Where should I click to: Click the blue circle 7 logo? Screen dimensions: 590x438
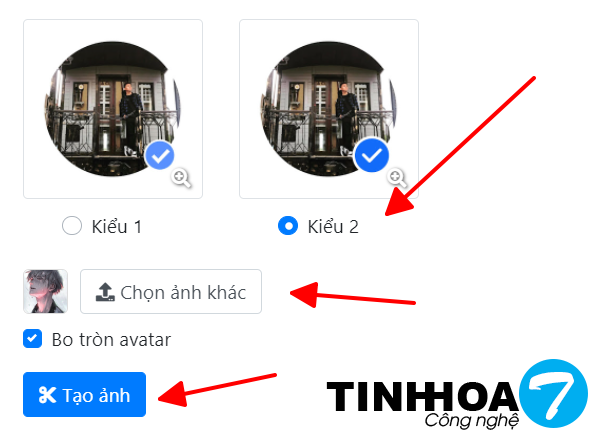[x=553, y=394]
